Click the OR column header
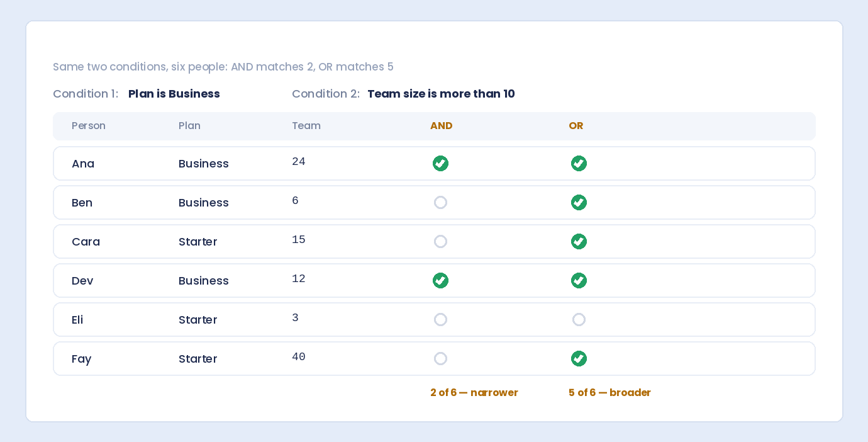 [x=576, y=126]
